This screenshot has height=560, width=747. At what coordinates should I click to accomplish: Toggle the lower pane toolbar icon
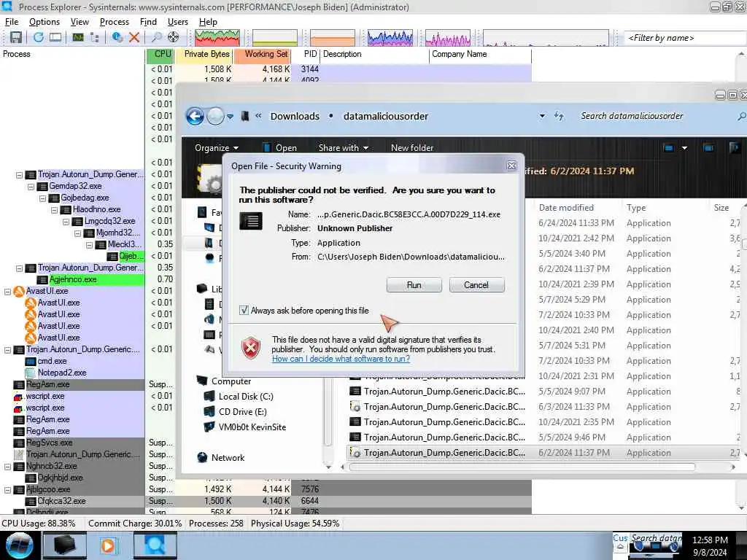pos(55,37)
